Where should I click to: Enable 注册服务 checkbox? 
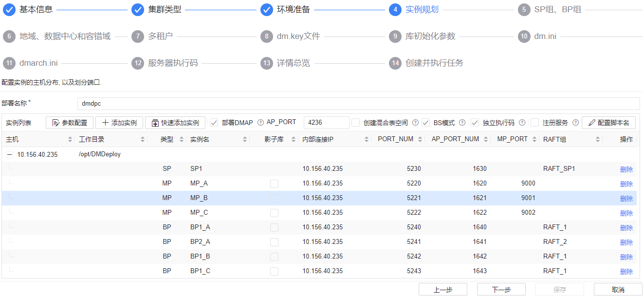tap(535, 123)
